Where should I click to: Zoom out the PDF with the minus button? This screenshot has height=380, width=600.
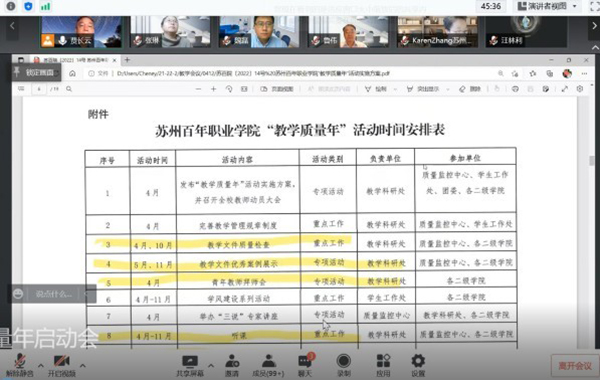point(198,89)
